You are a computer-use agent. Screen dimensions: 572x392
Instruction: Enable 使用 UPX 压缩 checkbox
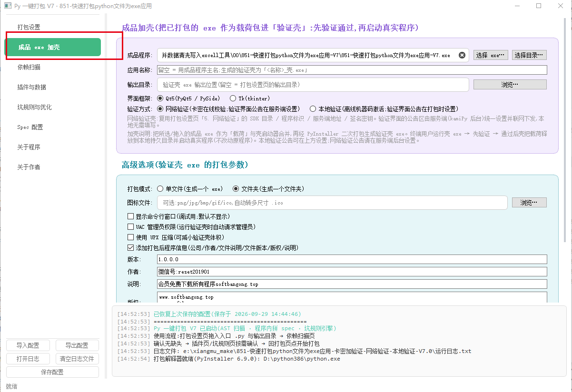coord(176,237)
